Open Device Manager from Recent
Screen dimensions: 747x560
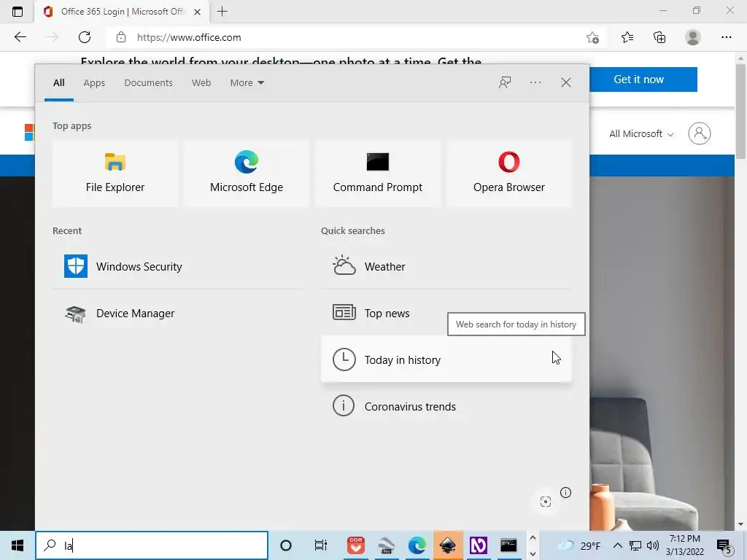coord(178,314)
